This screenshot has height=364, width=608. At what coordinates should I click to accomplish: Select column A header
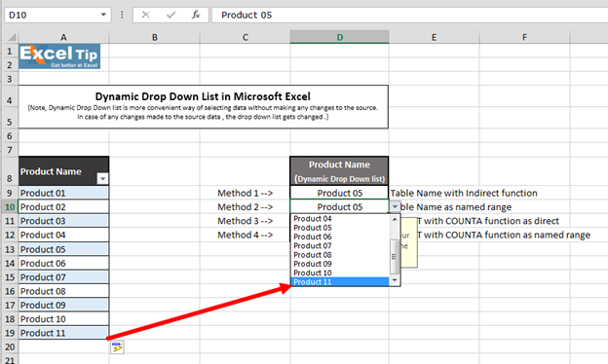(x=63, y=37)
